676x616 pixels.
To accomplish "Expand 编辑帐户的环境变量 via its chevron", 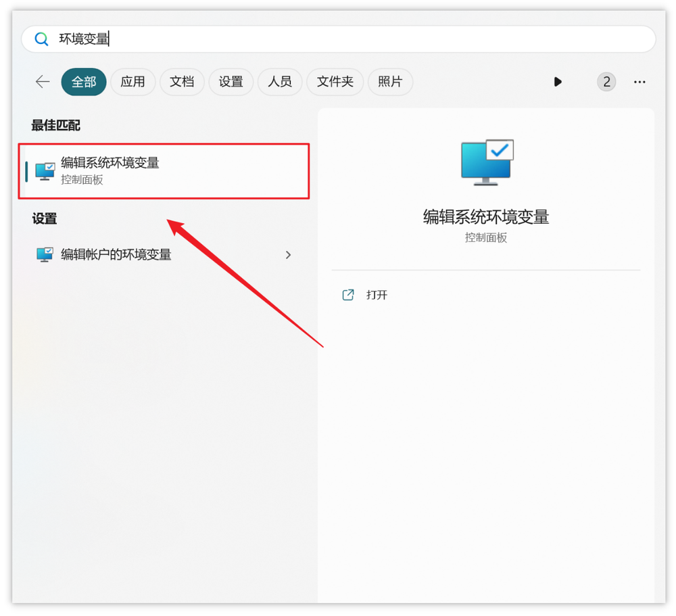I will pos(289,255).
